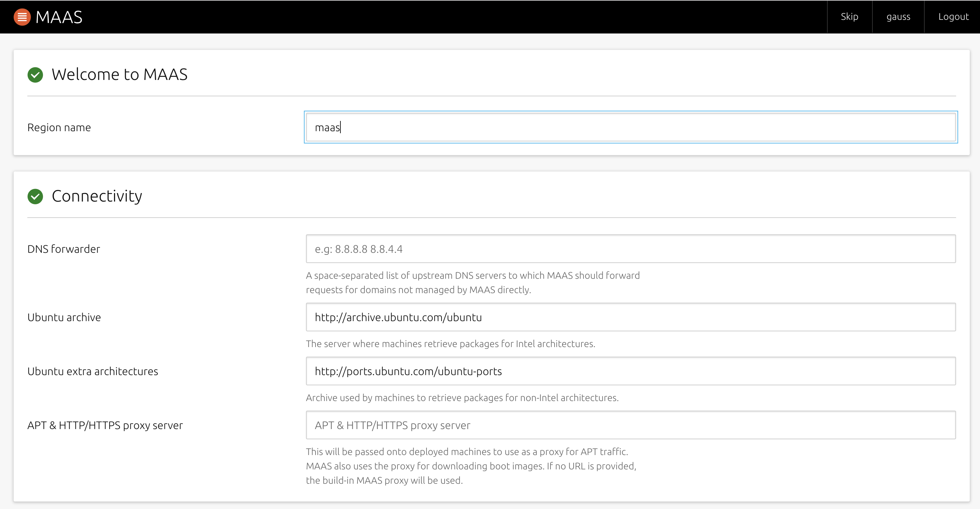Open the gauss user menu item

898,17
